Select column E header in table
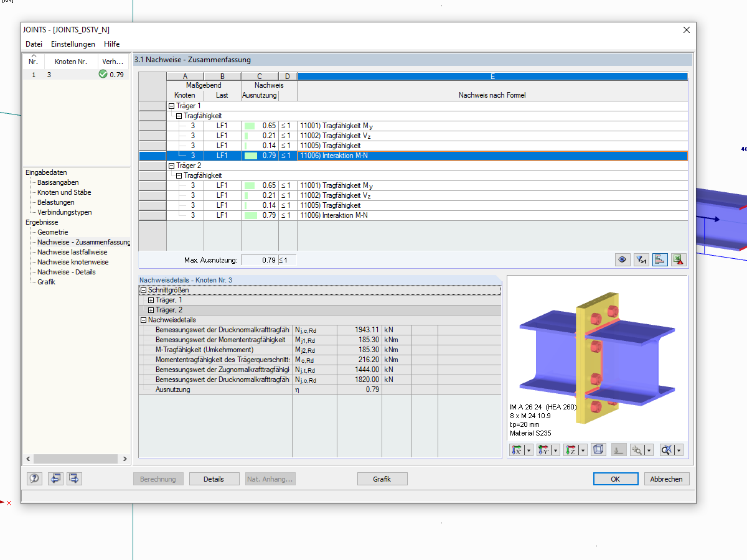This screenshot has width=747, height=560. [492, 77]
